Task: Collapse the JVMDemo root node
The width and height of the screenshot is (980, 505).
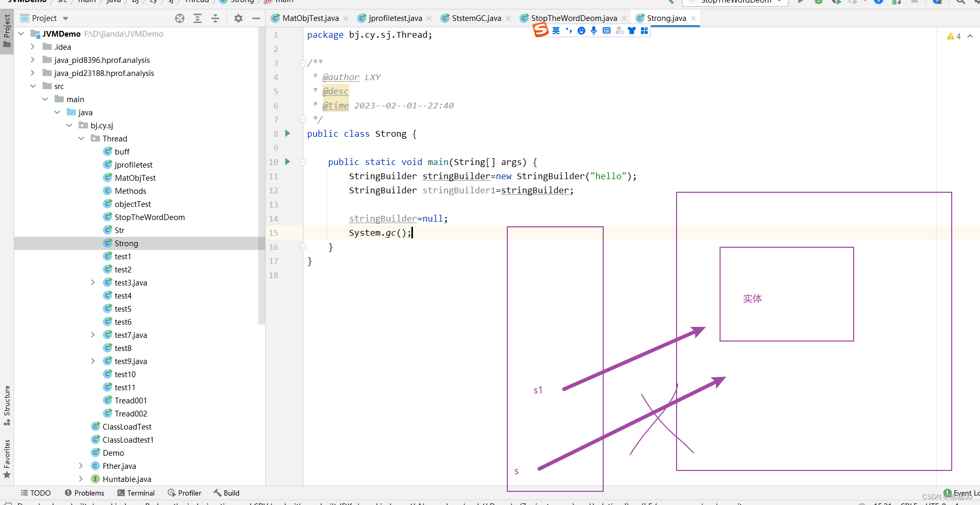Action: pos(21,34)
